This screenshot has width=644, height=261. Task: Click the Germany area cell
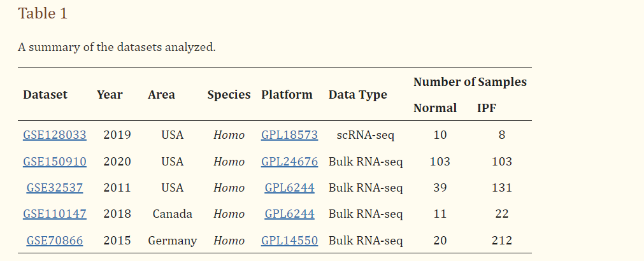pos(173,241)
